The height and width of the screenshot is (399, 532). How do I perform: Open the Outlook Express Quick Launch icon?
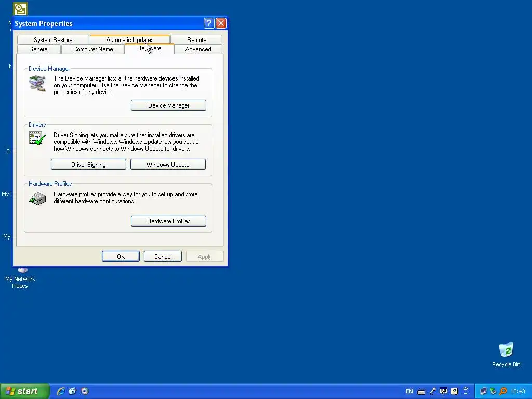[73, 391]
